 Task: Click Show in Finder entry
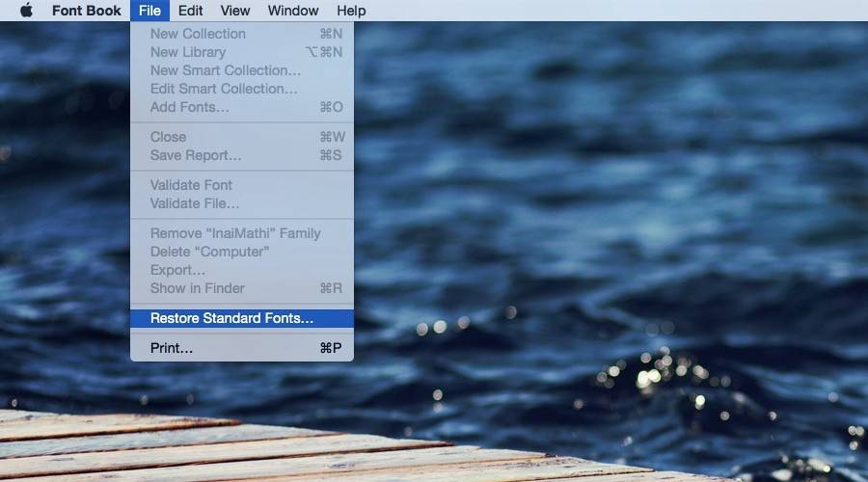pyautogui.click(x=242, y=288)
